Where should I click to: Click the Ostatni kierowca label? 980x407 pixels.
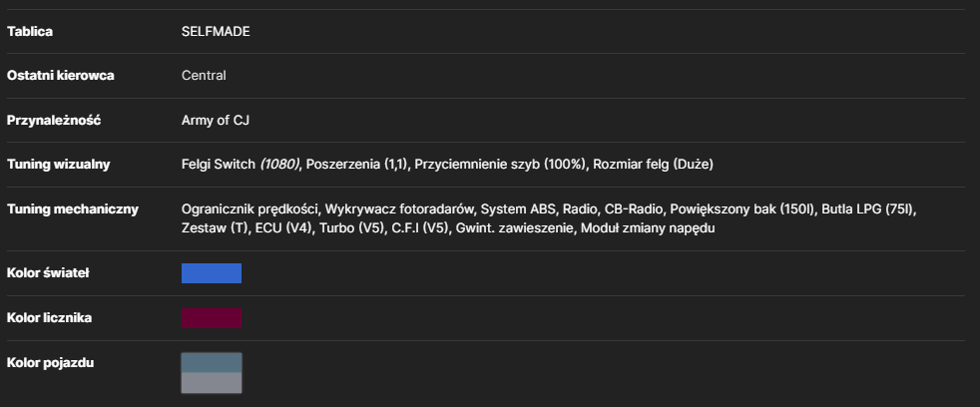pos(60,76)
